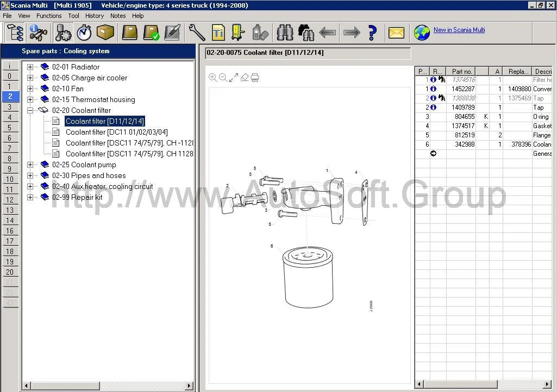Click the info icon on part 1452287
The image size is (557, 392).
[433, 88]
